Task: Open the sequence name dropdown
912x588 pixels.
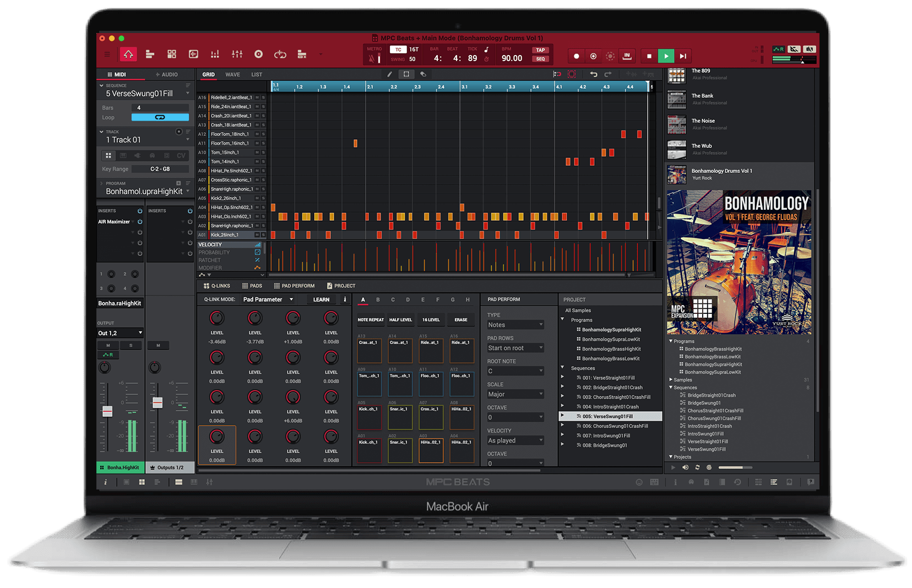Action: (x=188, y=93)
